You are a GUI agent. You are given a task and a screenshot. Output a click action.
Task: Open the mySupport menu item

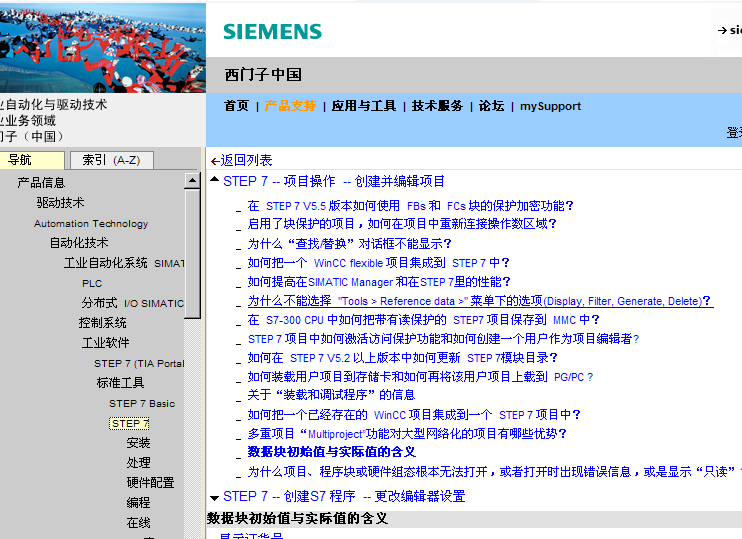[550, 106]
